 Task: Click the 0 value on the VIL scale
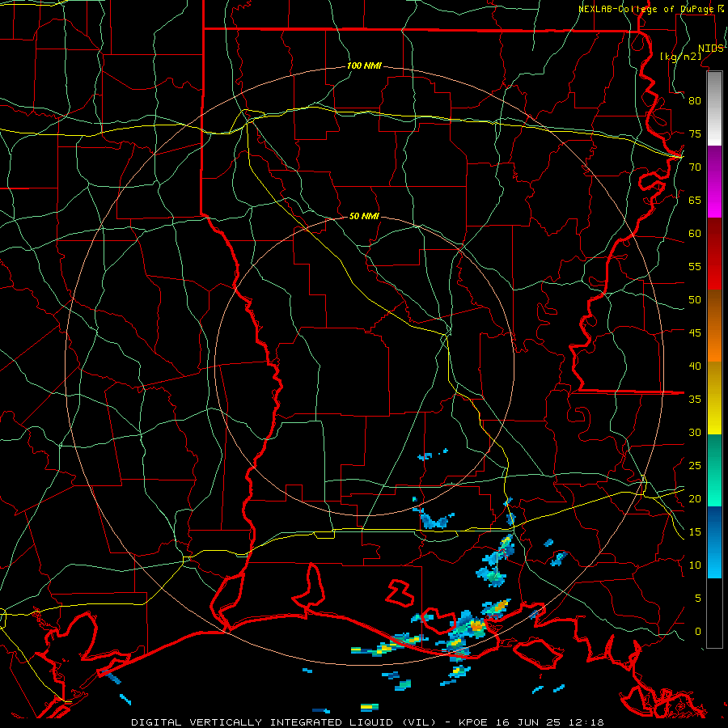click(698, 632)
